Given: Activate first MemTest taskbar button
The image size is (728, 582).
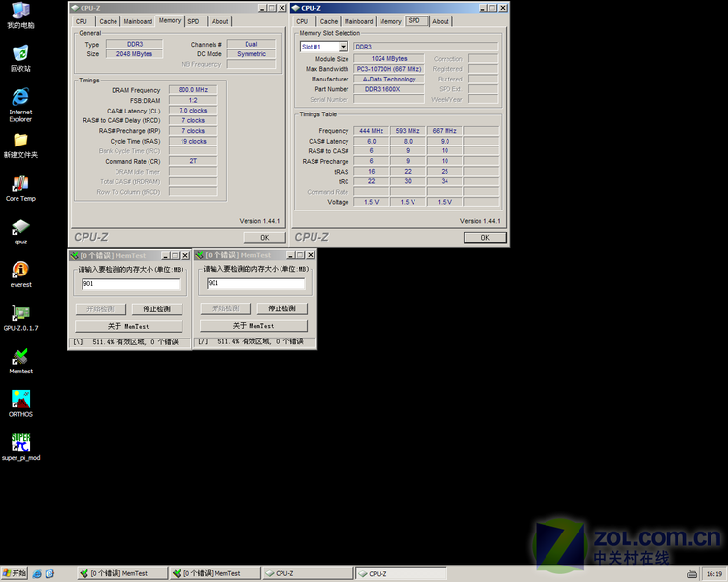Looking at the screenshot, I should 122,573.
